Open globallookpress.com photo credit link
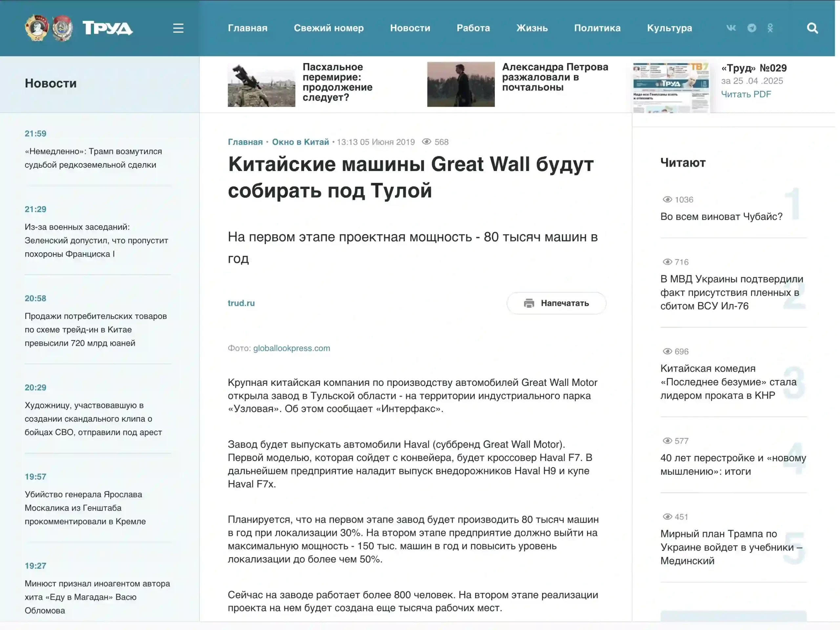The image size is (840, 630). point(292,348)
